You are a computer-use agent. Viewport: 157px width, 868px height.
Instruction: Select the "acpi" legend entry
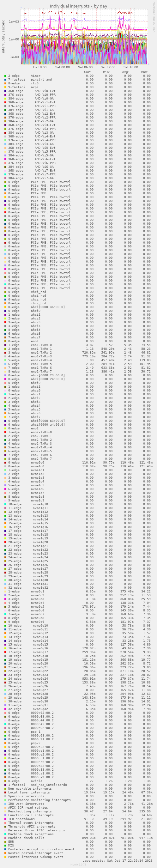click(x=35, y=87)
